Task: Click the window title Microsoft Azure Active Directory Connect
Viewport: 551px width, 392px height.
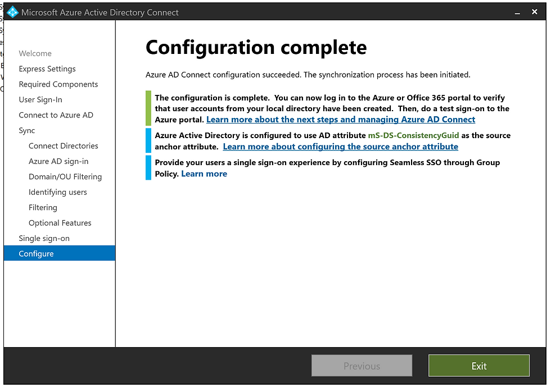Action: tap(100, 12)
